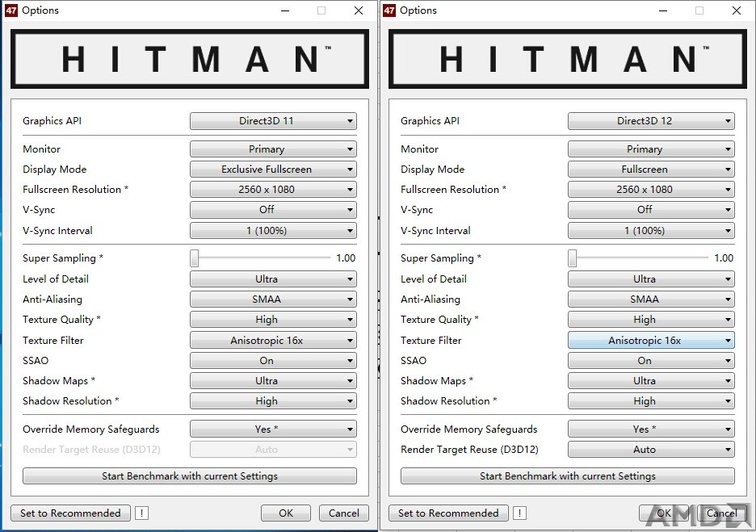The width and height of the screenshot is (756, 532).
Task: Open Level of Detail dropdown in right window
Action: (x=651, y=279)
